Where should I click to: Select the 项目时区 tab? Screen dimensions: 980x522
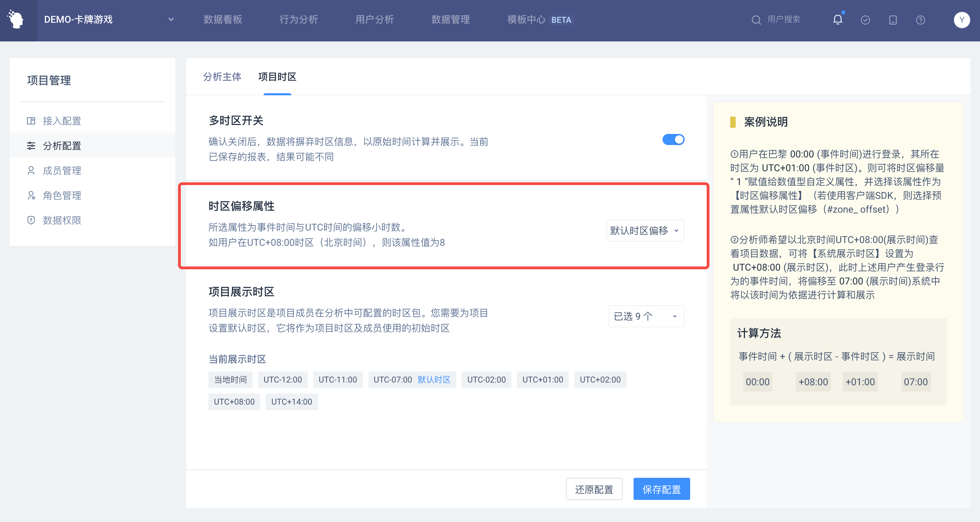(x=277, y=77)
